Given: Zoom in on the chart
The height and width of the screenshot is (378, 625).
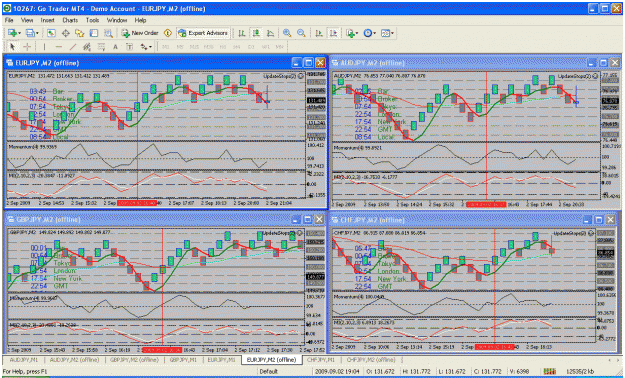Looking at the screenshot, I should 287,33.
